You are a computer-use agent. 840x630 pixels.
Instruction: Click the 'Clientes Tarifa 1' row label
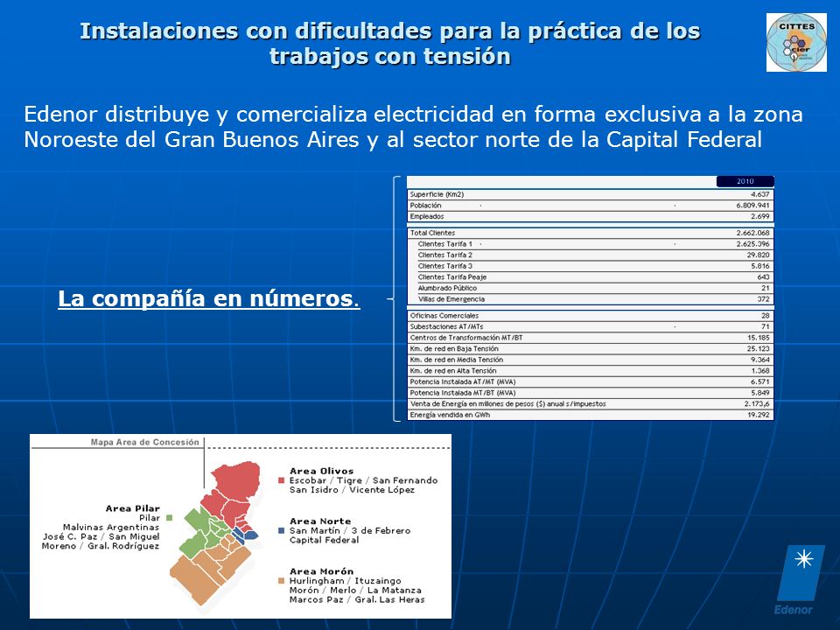(x=445, y=244)
